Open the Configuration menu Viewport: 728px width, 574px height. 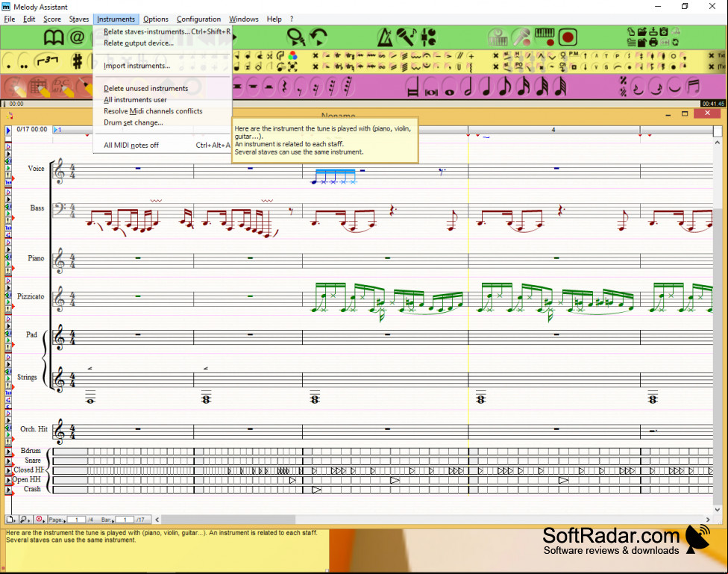198,19
